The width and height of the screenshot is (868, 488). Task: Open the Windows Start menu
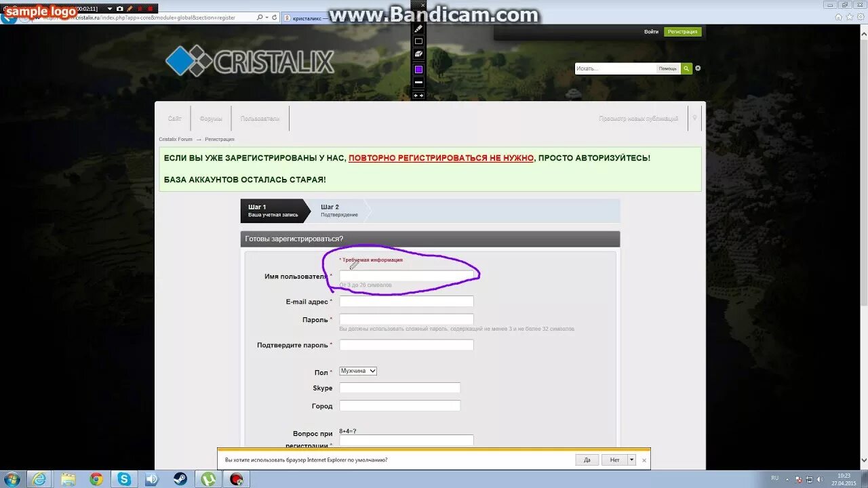coord(12,479)
